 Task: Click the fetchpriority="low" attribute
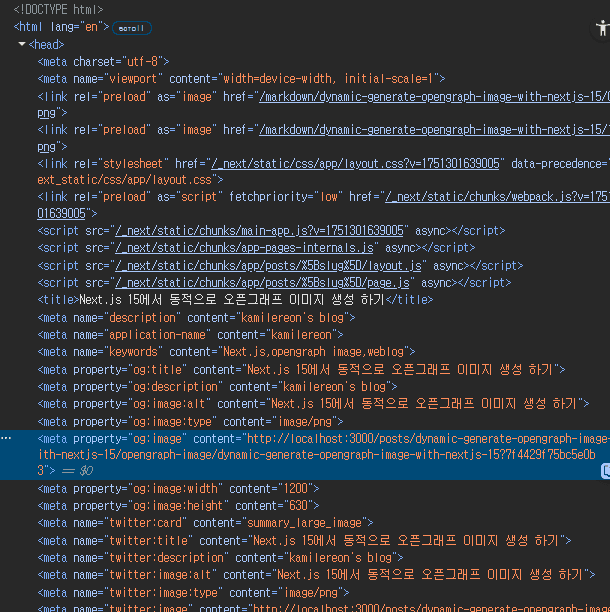pyautogui.click(x=286, y=197)
